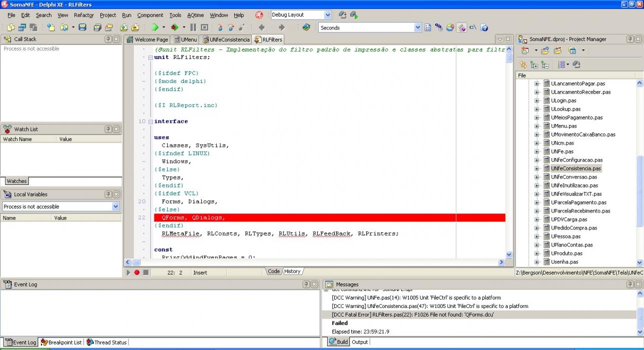Screen dimensions: 644x350
Task: Toggle pin on Messages panel
Action: pyautogui.click(x=631, y=284)
